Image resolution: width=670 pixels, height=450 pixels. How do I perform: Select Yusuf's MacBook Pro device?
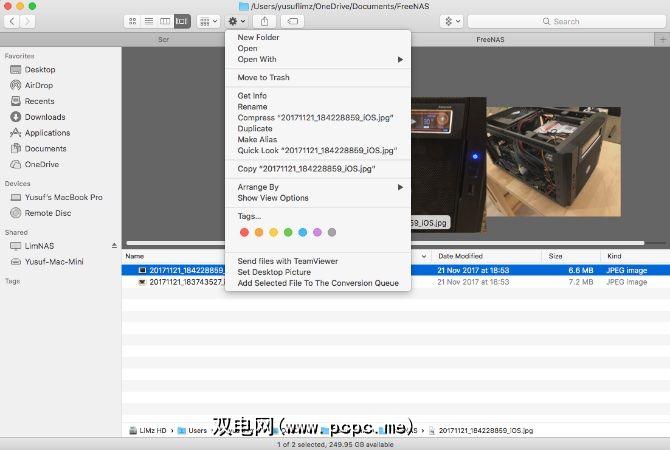coord(63,197)
